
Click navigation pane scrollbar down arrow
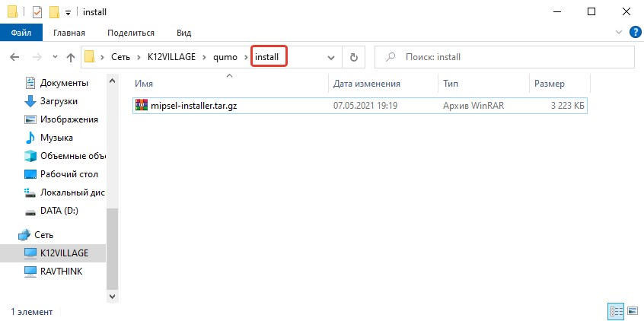(112, 296)
